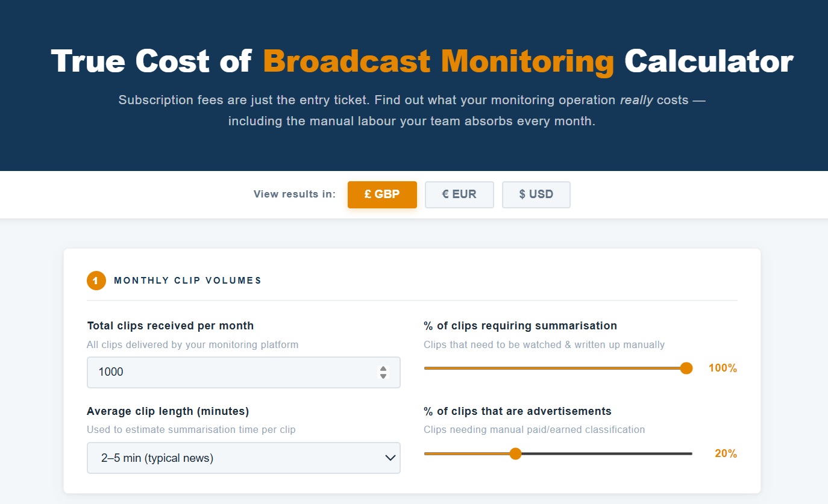Select £ GBP as the results currency
This screenshot has width=828, height=504.
pyautogui.click(x=382, y=194)
